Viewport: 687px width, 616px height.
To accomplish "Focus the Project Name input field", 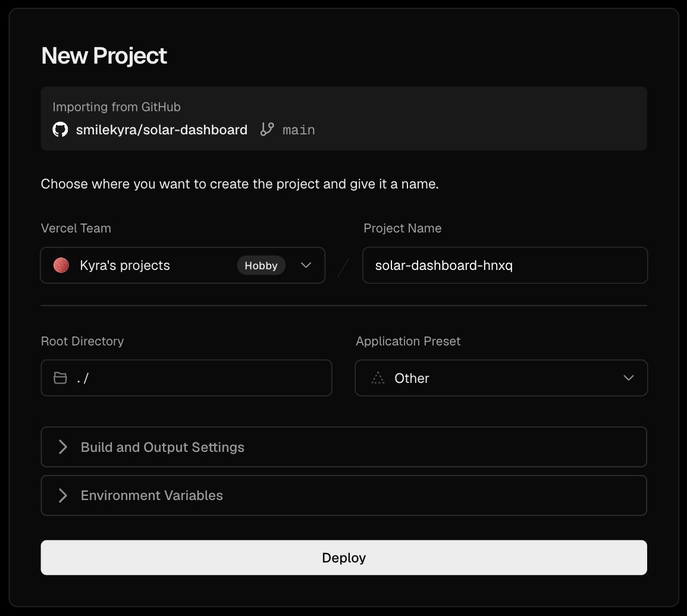I will [505, 265].
